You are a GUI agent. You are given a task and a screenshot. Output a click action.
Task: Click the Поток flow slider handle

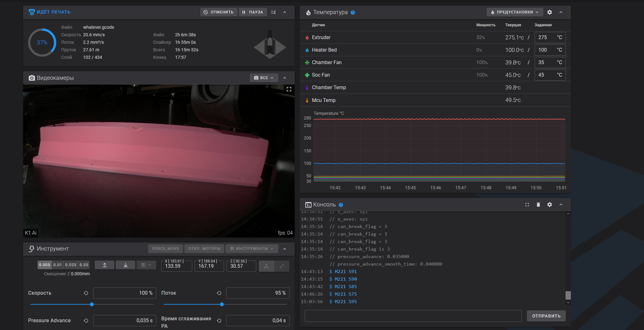(x=222, y=304)
